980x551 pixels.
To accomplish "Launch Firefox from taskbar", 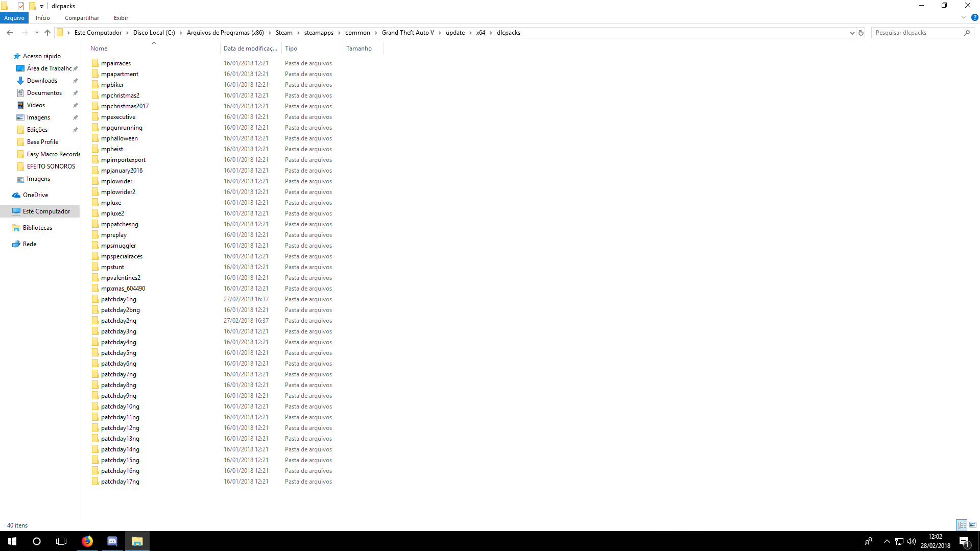I will [x=87, y=541].
